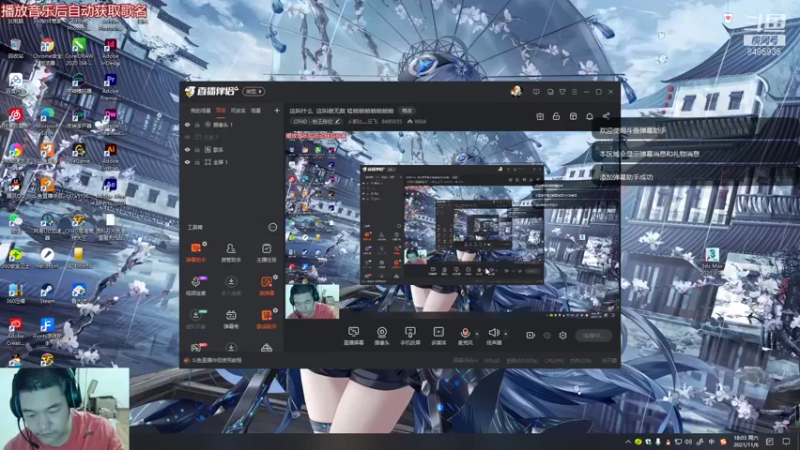Click the message icon in title bar

[x=536, y=92]
